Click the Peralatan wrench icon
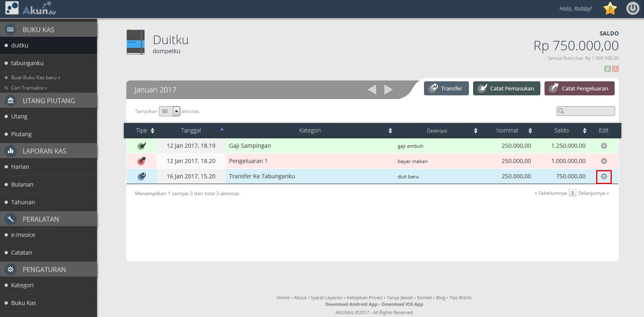This screenshot has height=317, width=644. pos(11,219)
